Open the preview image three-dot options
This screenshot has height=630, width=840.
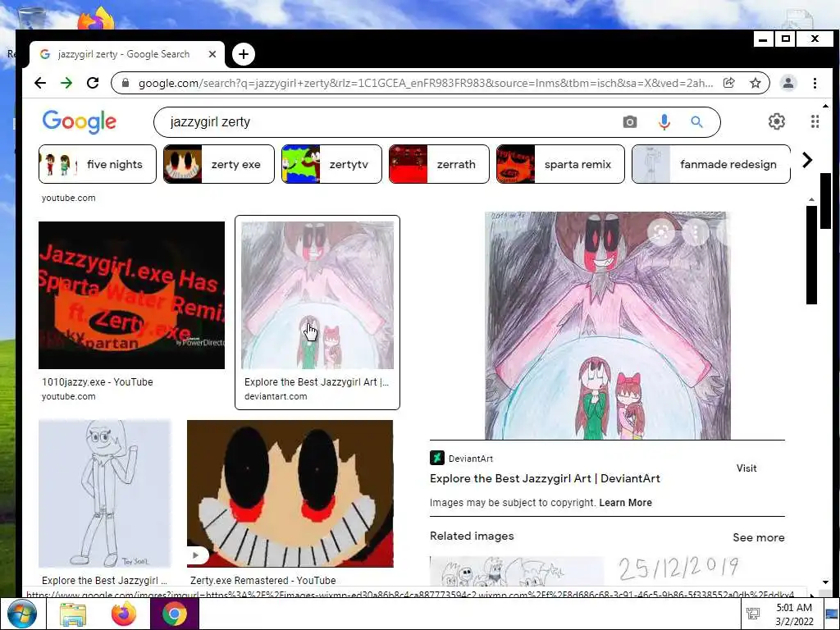point(696,232)
